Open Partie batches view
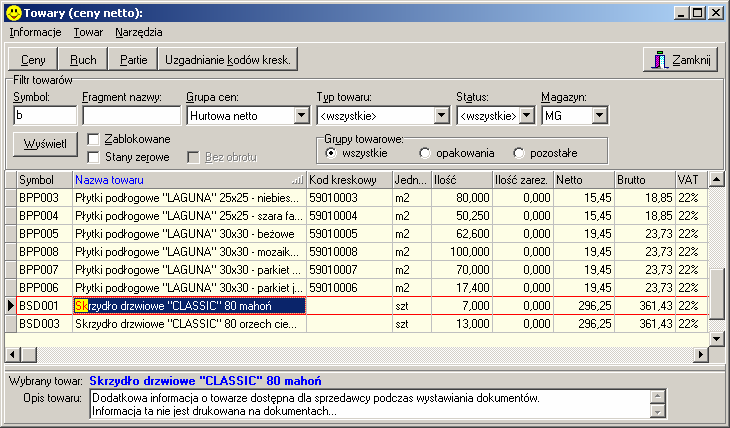 pyautogui.click(x=133, y=60)
